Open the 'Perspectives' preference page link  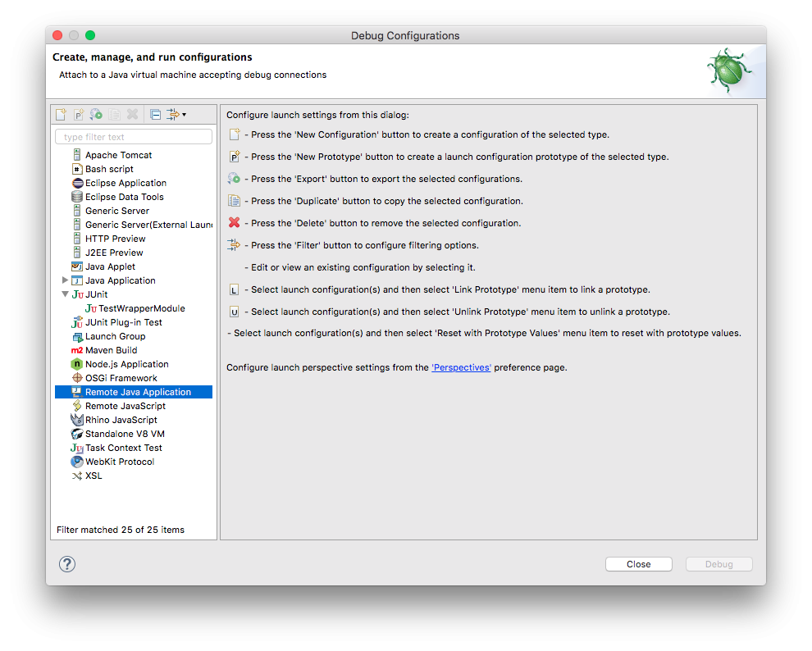[x=461, y=367]
